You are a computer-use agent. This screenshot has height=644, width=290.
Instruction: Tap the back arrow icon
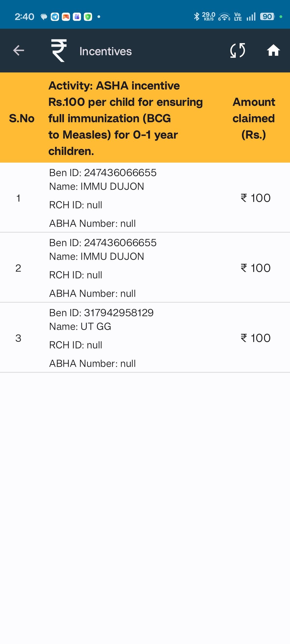[19, 50]
